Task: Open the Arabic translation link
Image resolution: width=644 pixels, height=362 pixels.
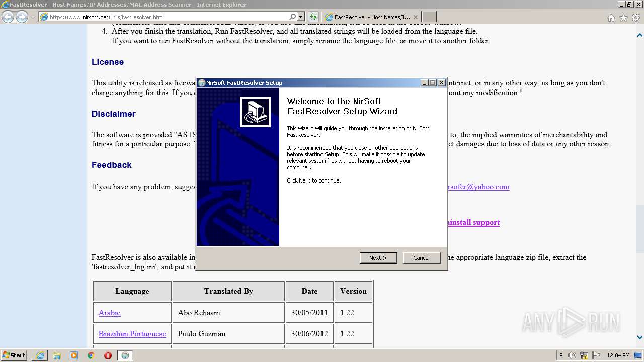Action: [109, 313]
